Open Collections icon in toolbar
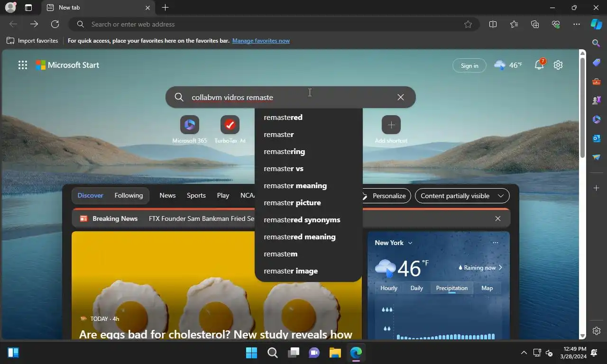Image resolution: width=607 pixels, height=364 pixels. (535, 24)
